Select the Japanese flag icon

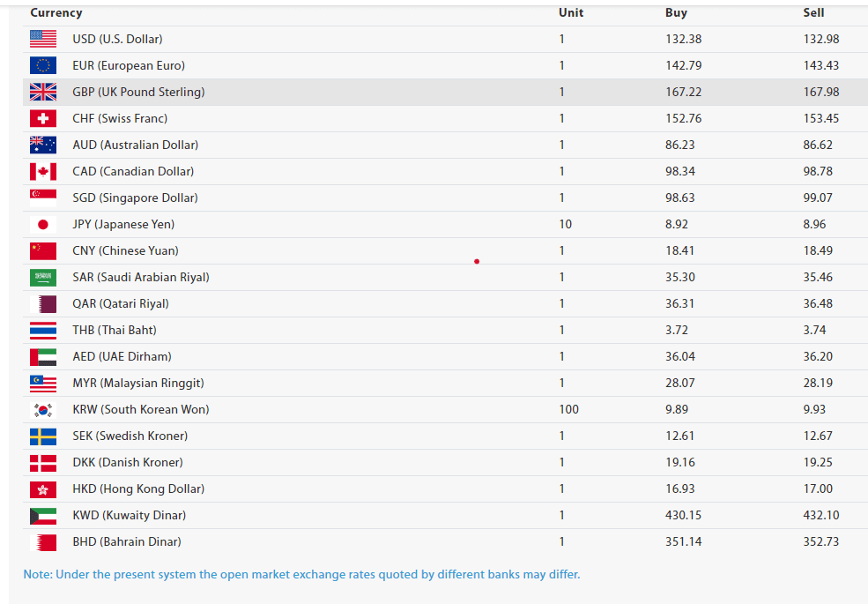pos(42,224)
